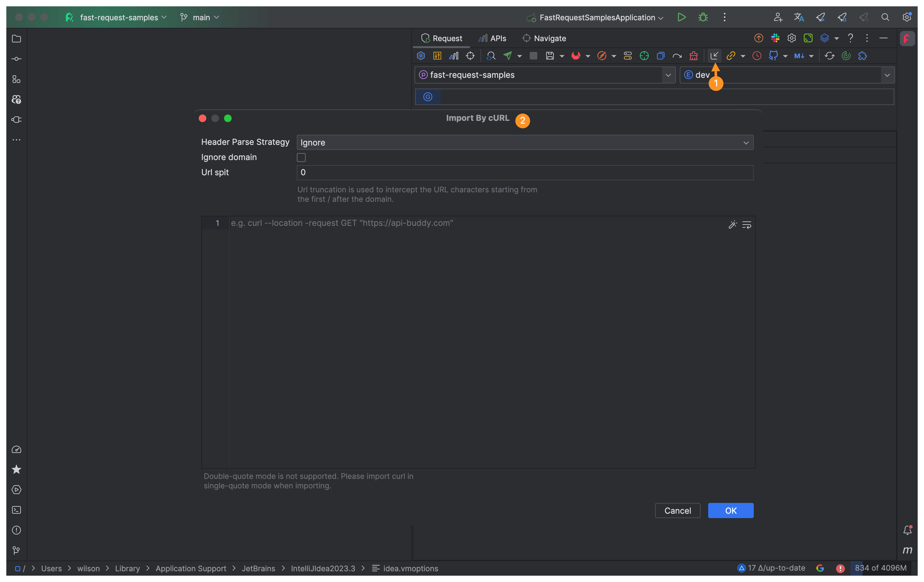Click the red clock history icon

pos(757,56)
